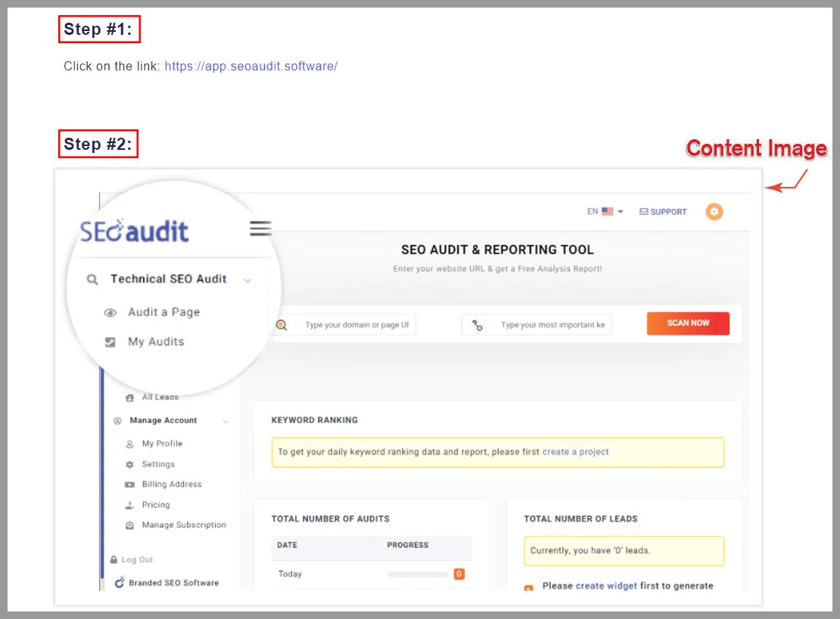Open the hamburger menu icon
The width and height of the screenshot is (840, 619).
260,228
